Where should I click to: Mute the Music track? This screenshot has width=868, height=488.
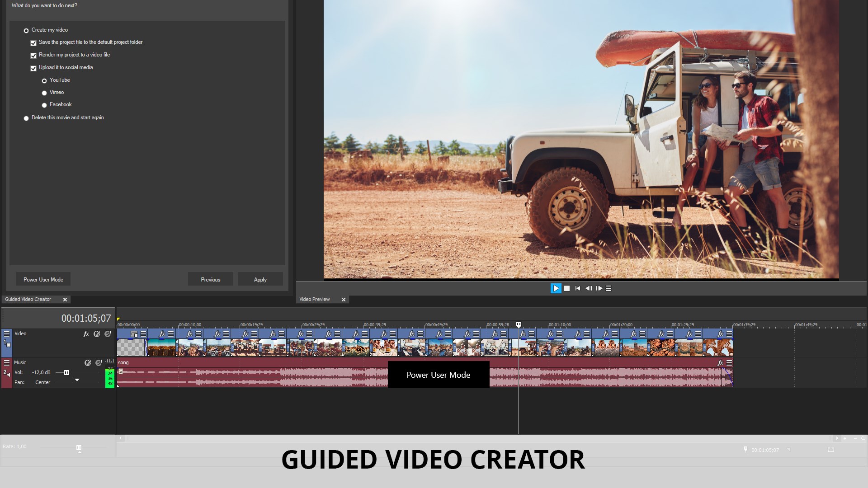[88, 362]
